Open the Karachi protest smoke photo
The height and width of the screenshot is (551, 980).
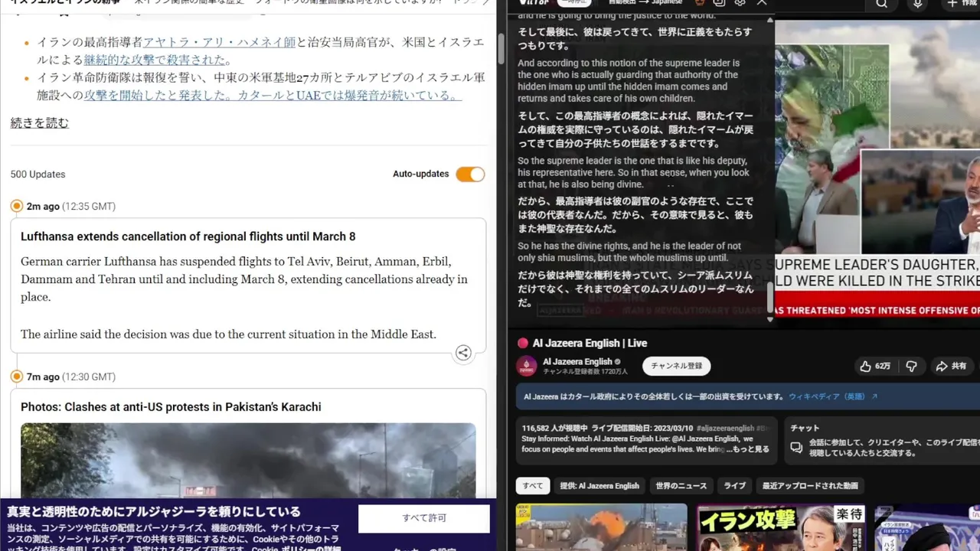pos(248,460)
